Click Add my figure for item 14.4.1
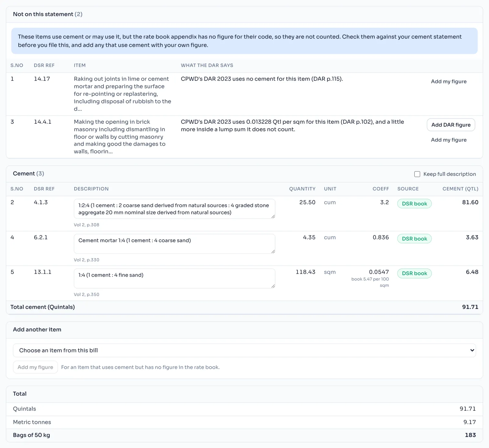This screenshot has height=448, width=489. (x=449, y=140)
